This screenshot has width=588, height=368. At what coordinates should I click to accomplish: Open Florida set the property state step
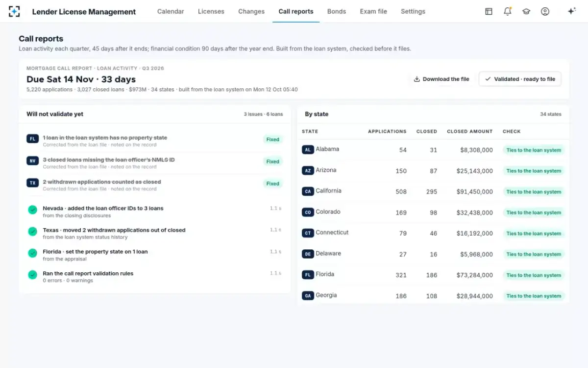pos(154,255)
